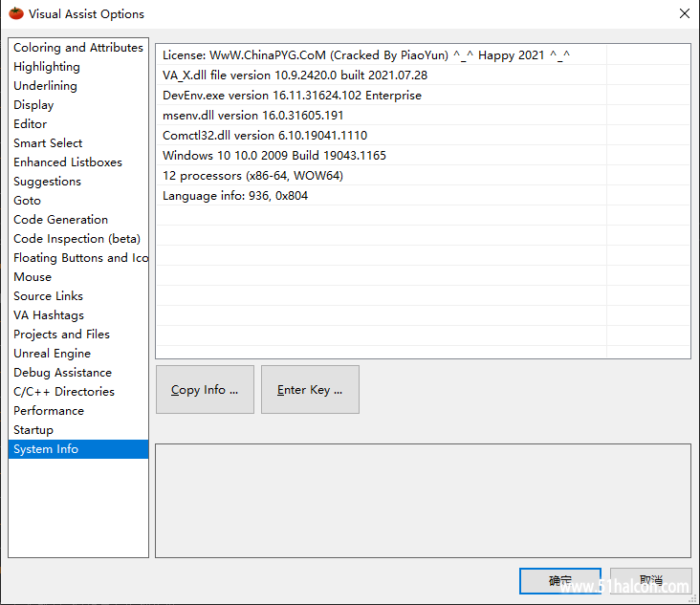This screenshot has width=700, height=605.
Task: Select the Windows 10 build row
Action: (423, 155)
